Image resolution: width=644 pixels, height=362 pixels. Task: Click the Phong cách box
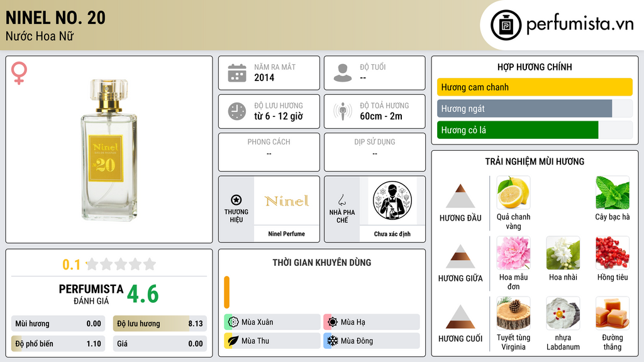click(x=269, y=152)
